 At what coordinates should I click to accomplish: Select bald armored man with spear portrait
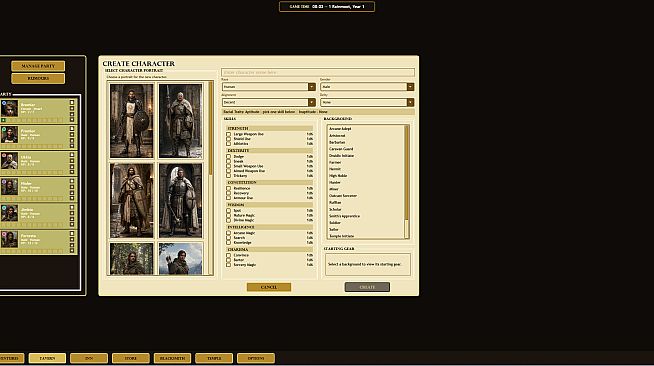click(x=180, y=120)
